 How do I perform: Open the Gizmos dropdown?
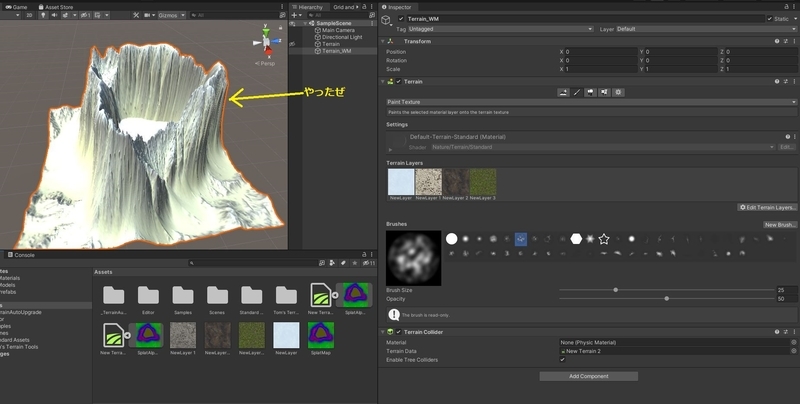tap(171, 15)
